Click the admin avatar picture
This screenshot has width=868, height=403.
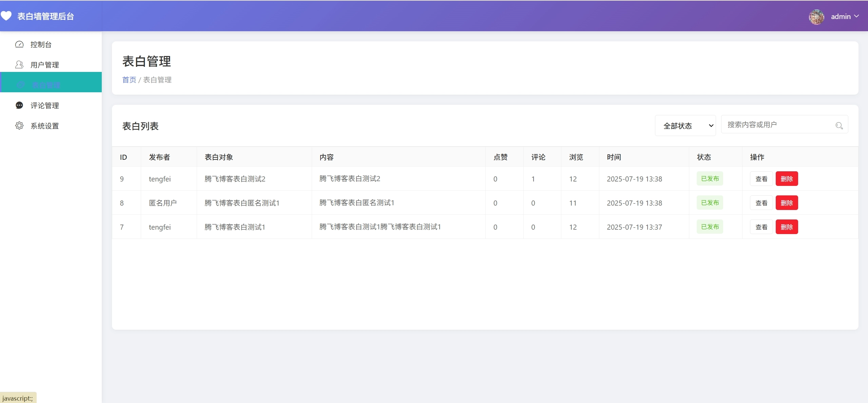[x=816, y=17]
